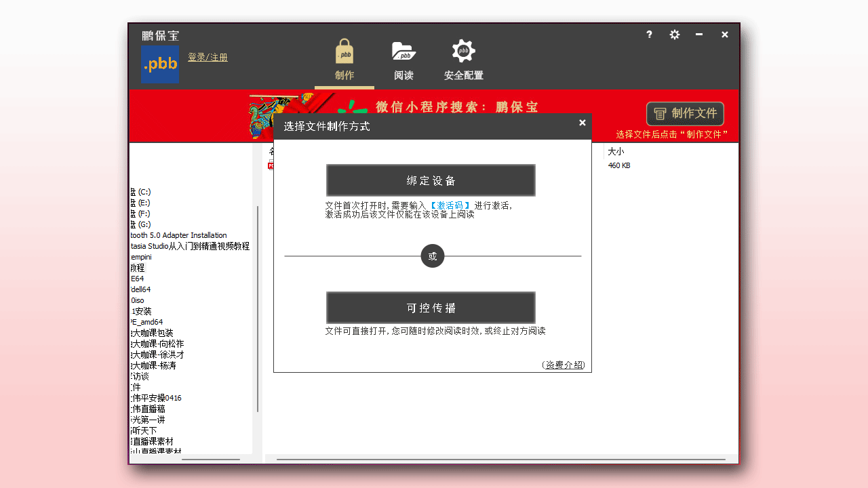The width and height of the screenshot is (868, 488).
Task: Choose the 绑定设备 option
Action: (x=431, y=180)
